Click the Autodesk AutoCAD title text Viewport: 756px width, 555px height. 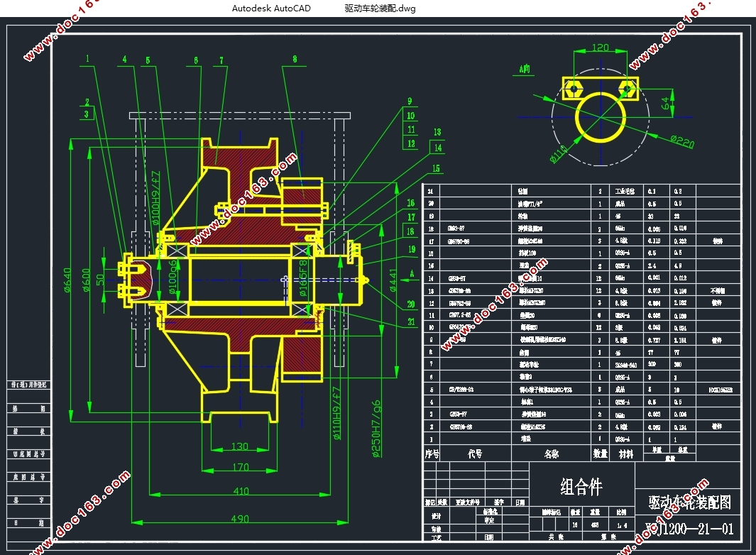[270, 9]
